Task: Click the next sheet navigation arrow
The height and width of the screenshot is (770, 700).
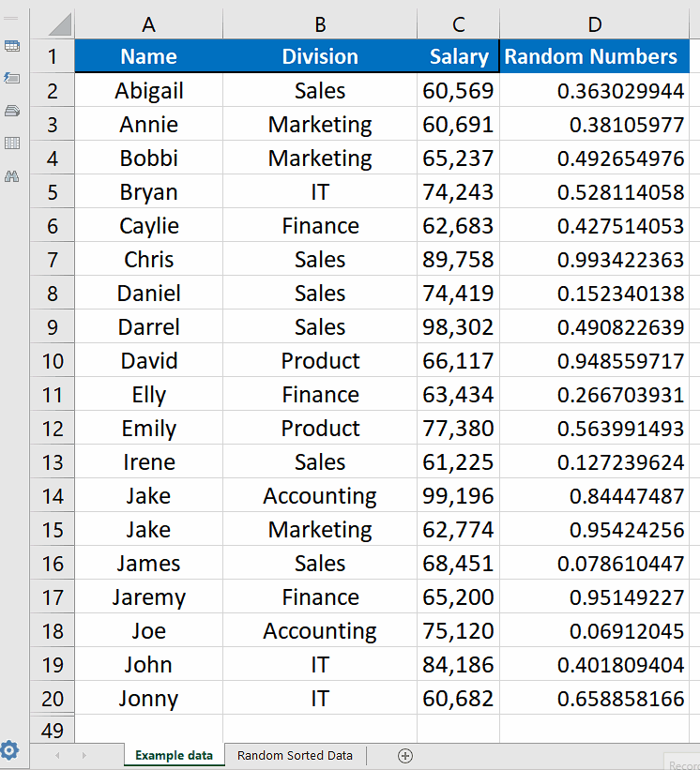Action: pyautogui.click(x=84, y=755)
